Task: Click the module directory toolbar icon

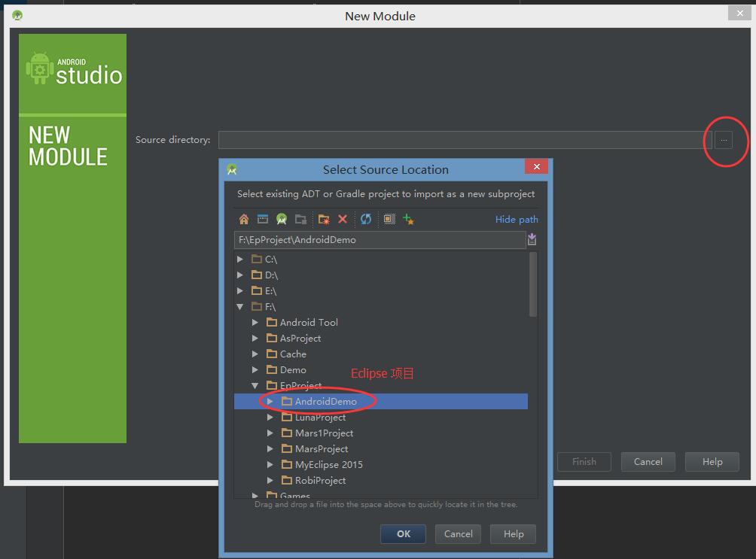Action: [301, 219]
